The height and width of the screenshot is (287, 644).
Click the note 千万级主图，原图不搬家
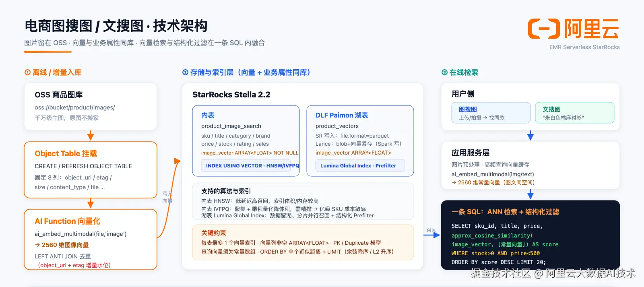pos(67,118)
